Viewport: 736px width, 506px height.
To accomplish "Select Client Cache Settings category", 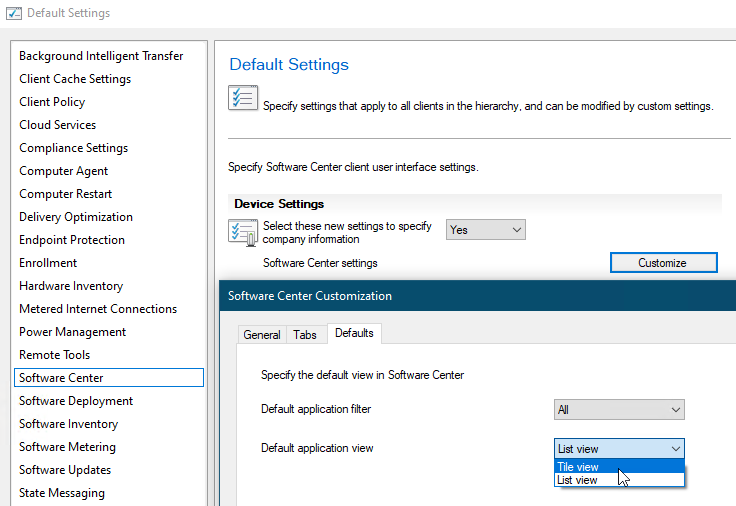I will 75,79.
